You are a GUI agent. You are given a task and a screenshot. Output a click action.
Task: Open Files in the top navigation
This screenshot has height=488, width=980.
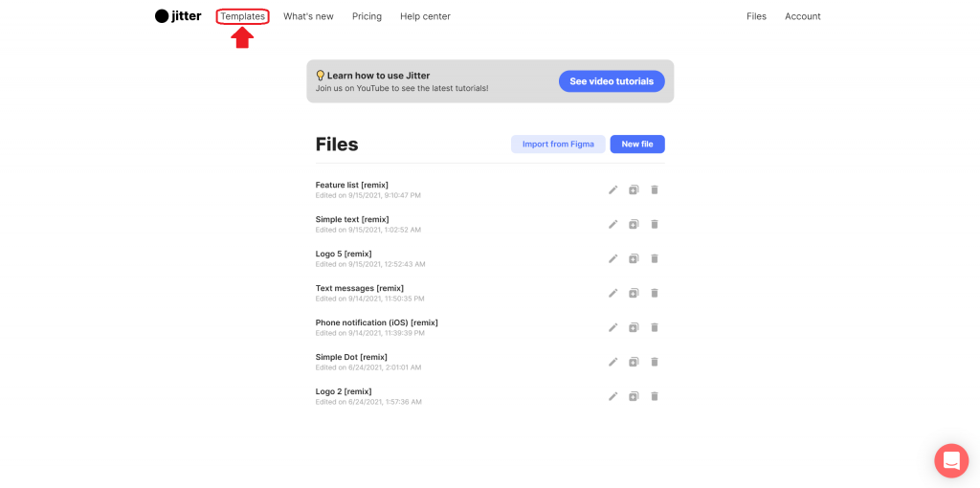(x=756, y=16)
